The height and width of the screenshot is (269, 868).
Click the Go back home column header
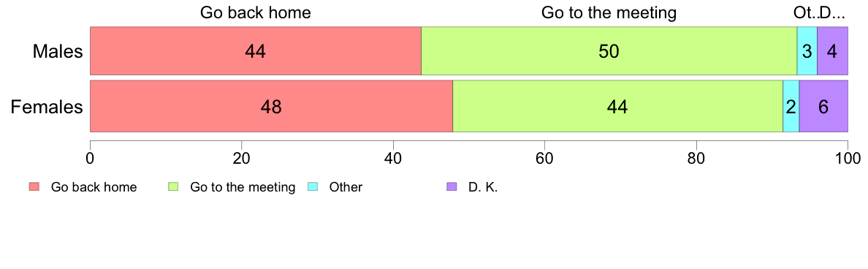click(x=255, y=12)
